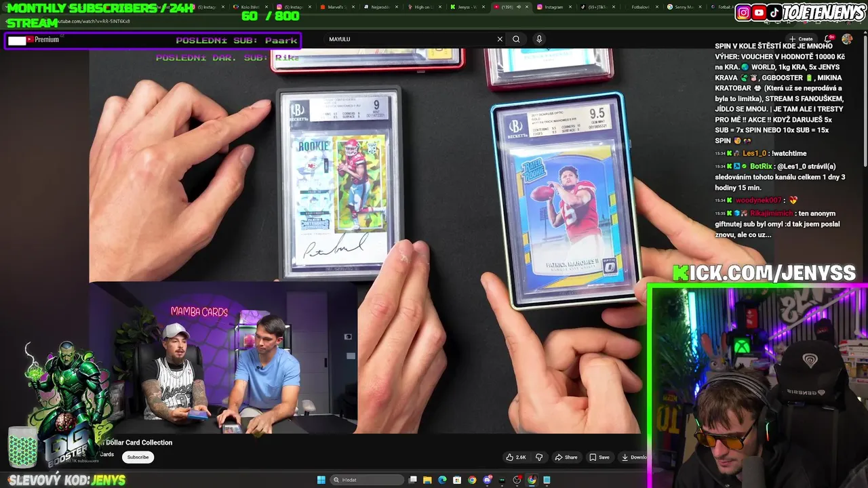Open Notepad icon on the taskbar
The image size is (868, 488).
(547, 480)
